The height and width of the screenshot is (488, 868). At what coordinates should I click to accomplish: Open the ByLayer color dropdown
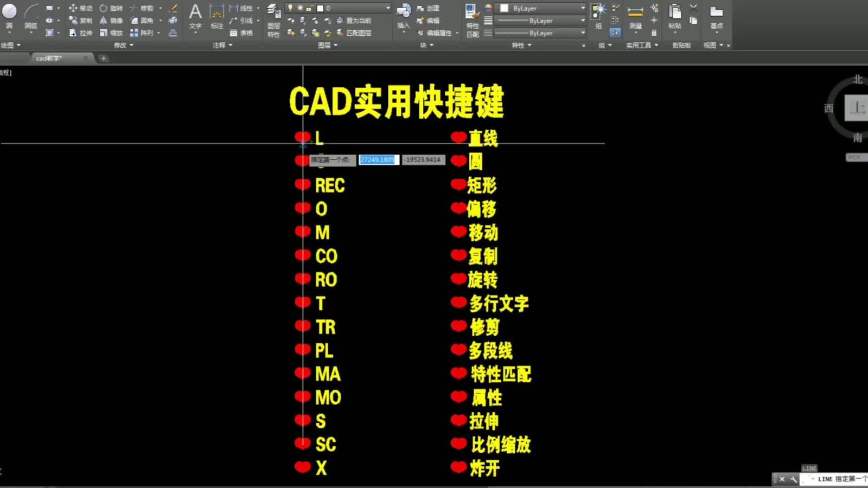(x=542, y=8)
